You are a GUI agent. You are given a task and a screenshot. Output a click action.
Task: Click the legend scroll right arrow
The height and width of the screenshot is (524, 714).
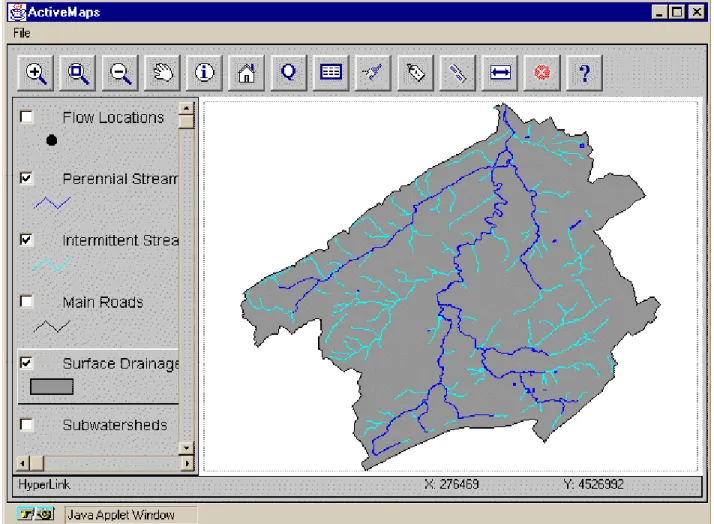(x=187, y=464)
